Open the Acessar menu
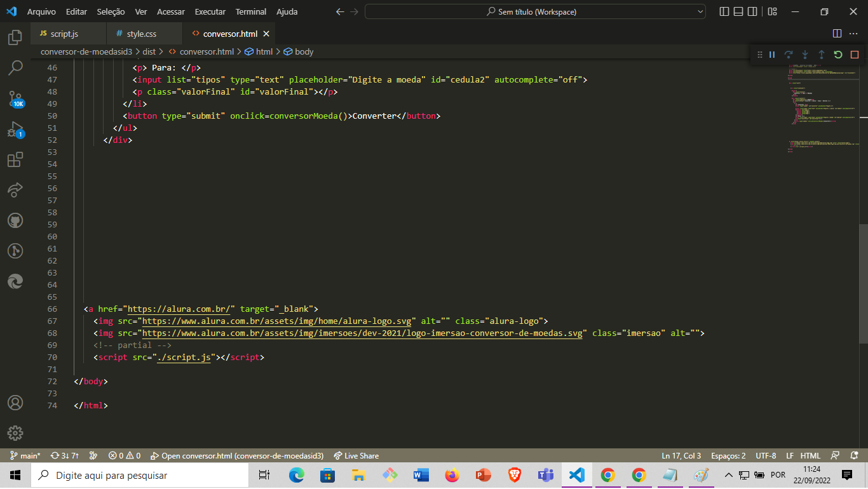This screenshot has width=868, height=489. coord(171,11)
